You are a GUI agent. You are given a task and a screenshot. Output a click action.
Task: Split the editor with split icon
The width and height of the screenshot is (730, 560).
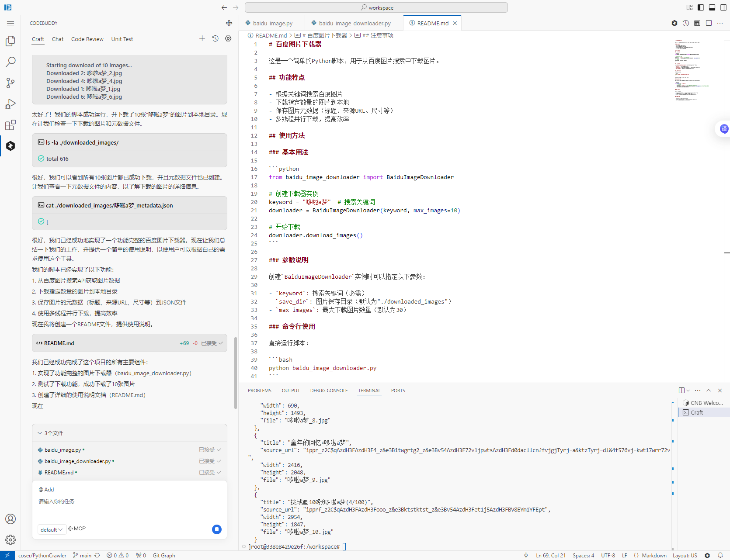coord(709,23)
